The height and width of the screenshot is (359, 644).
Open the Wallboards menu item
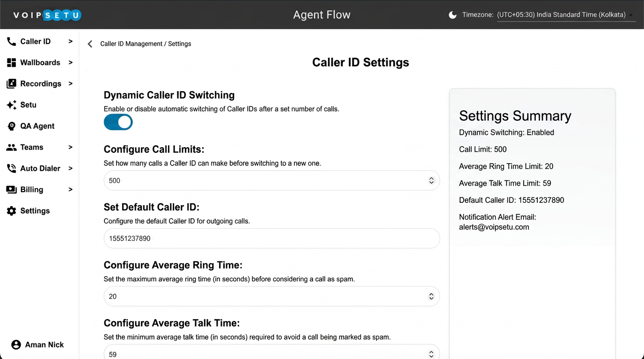click(39, 63)
